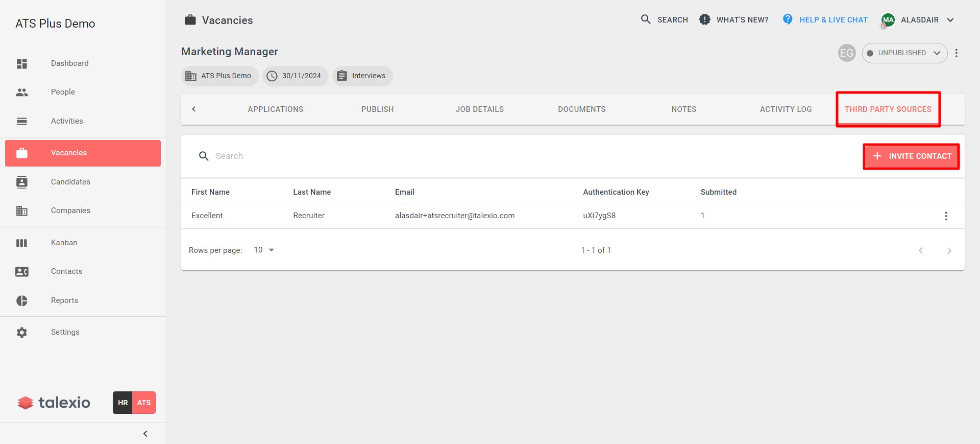
Task: Click the 30/11/2024 date chip
Action: tap(296, 76)
